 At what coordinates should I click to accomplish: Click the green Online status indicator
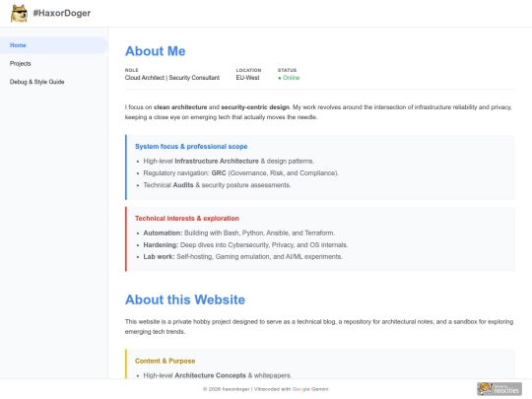pyautogui.click(x=289, y=78)
